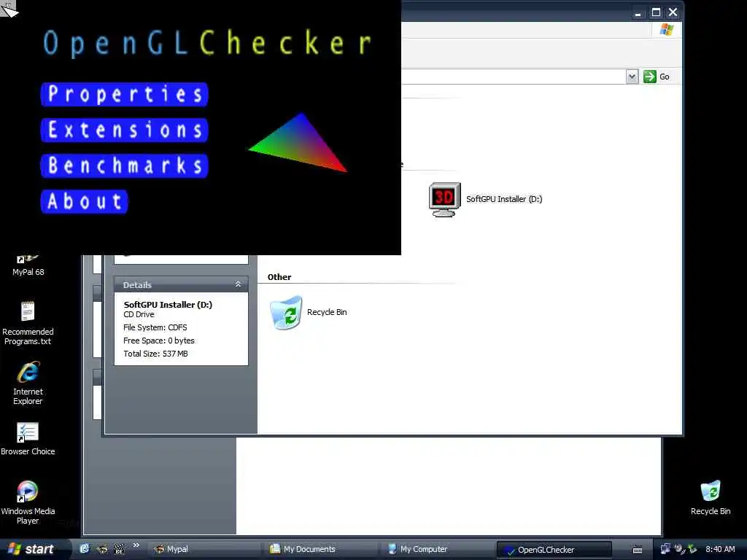Expand the quick launch overflow chevron
Viewport: 747px width, 560px height.
136,545
